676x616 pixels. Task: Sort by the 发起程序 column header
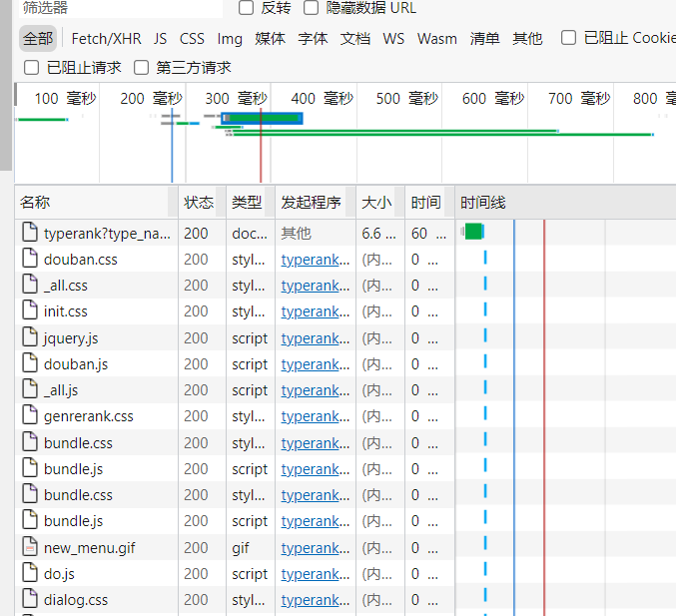coord(316,203)
